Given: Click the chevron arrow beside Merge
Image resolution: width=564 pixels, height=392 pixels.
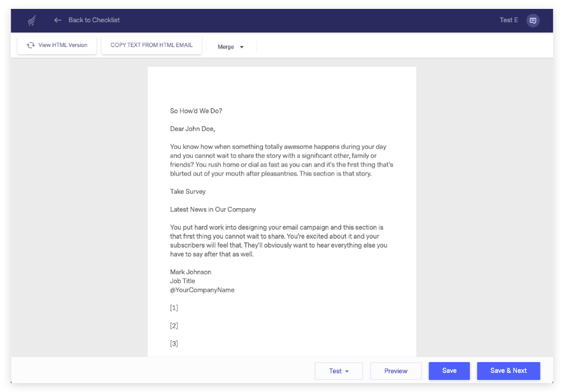Looking at the screenshot, I should pos(241,46).
